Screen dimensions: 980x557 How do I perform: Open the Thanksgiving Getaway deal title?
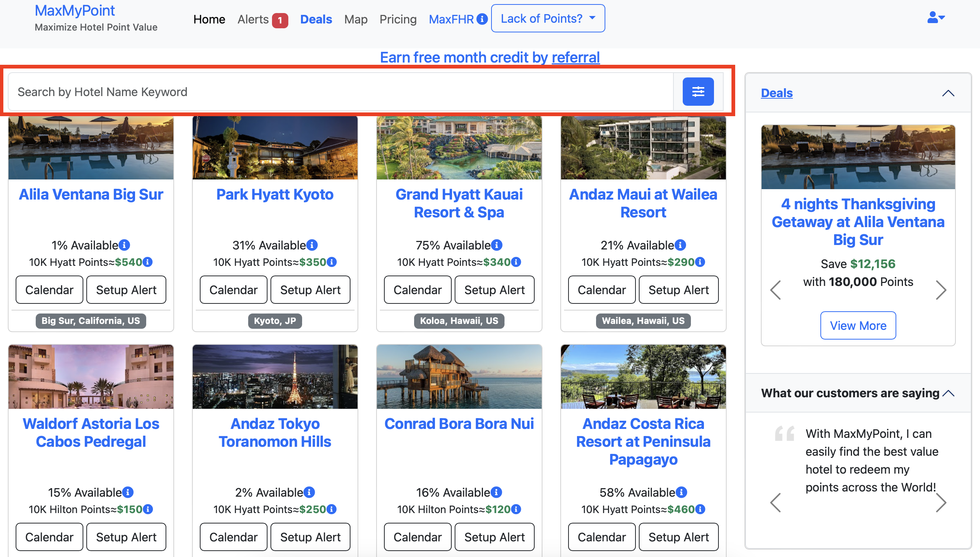click(858, 222)
